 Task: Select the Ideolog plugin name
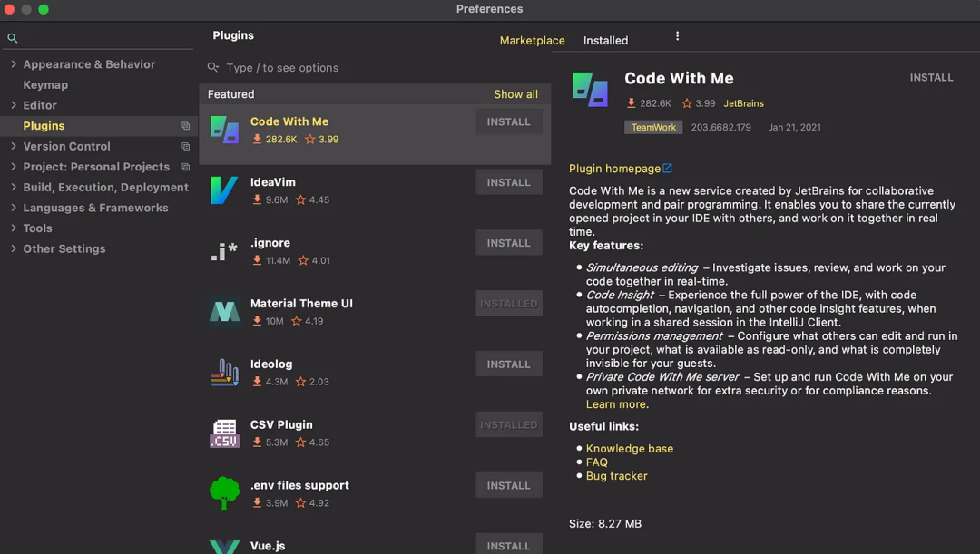pyautogui.click(x=271, y=364)
